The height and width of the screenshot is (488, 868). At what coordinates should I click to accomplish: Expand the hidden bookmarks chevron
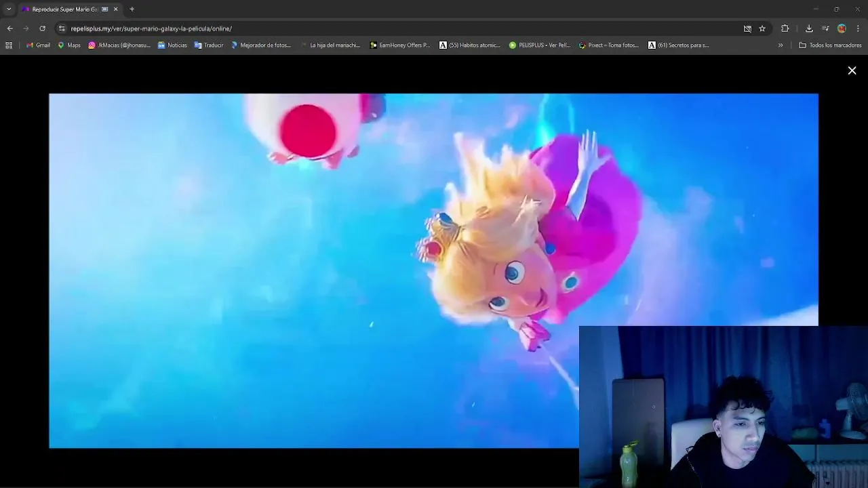(x=781, y=45)
